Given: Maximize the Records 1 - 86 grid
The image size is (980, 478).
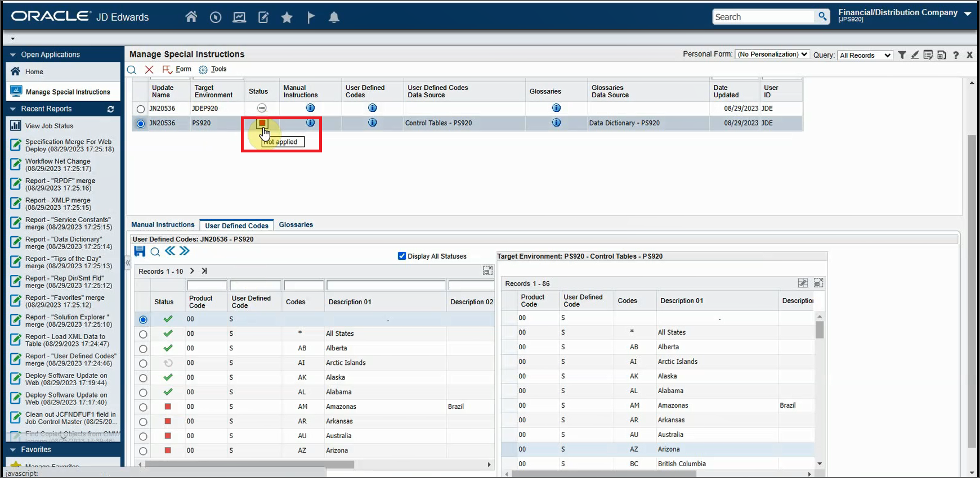Looking at the screenshot, I should 818,283.
